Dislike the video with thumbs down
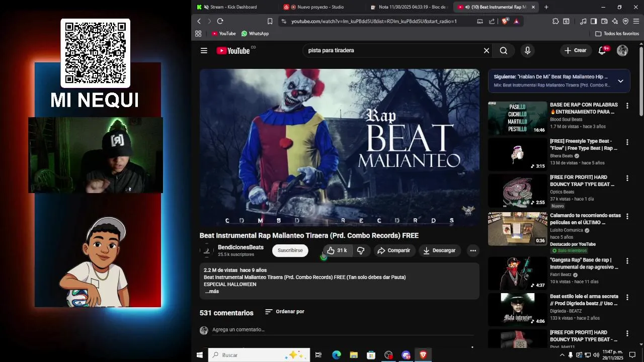This screenshot has width=644, height=362. 361,250
